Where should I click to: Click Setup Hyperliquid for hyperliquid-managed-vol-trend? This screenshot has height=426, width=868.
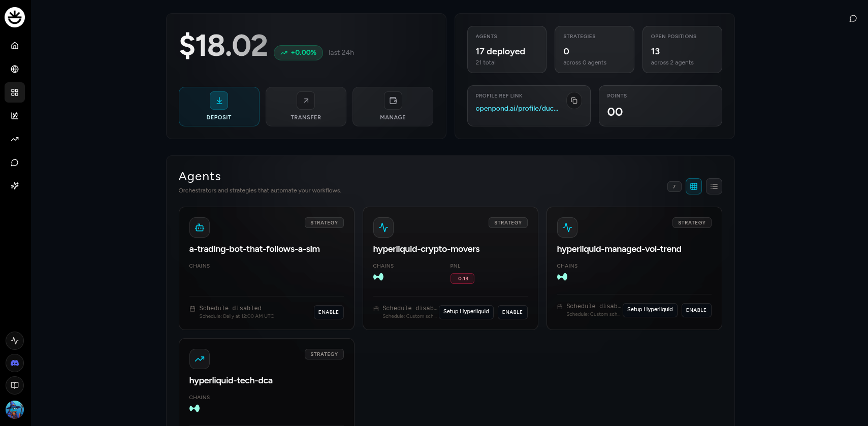[650, 310]
